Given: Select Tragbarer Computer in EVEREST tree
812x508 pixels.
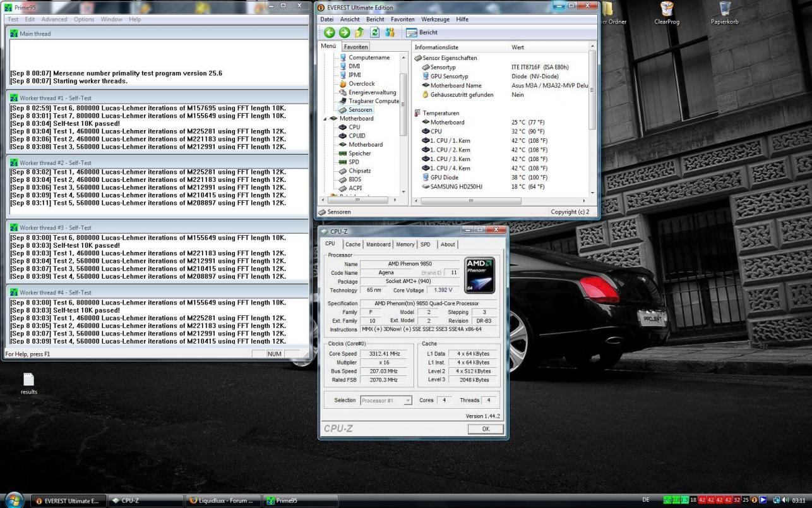Looking at the screenshot, I should 369,101.
